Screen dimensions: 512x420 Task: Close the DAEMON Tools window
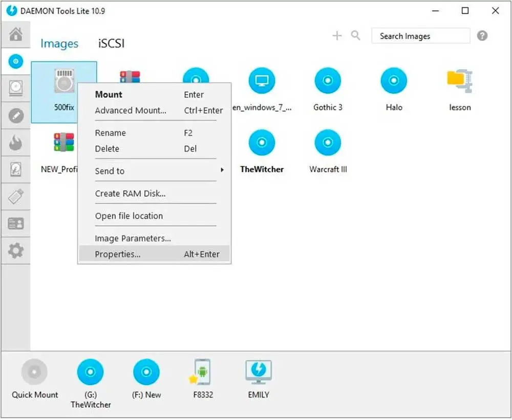(495, 11)
